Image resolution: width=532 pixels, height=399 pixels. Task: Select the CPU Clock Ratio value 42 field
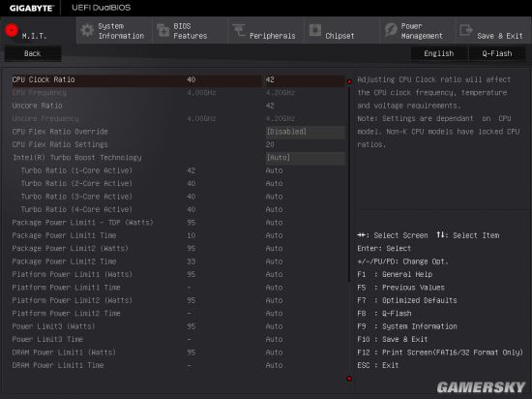point(304,79)
